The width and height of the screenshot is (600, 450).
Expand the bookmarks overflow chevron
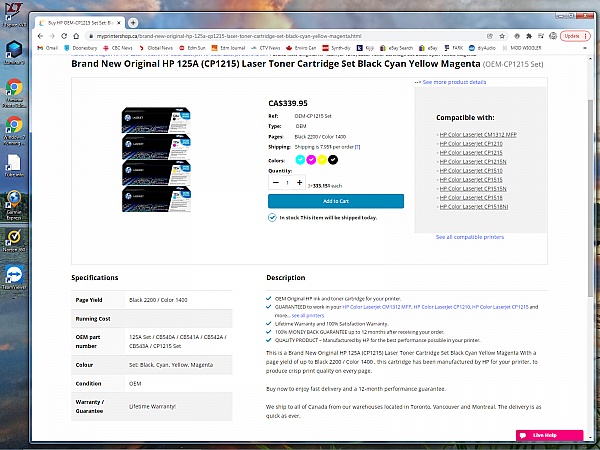[585, 48]
